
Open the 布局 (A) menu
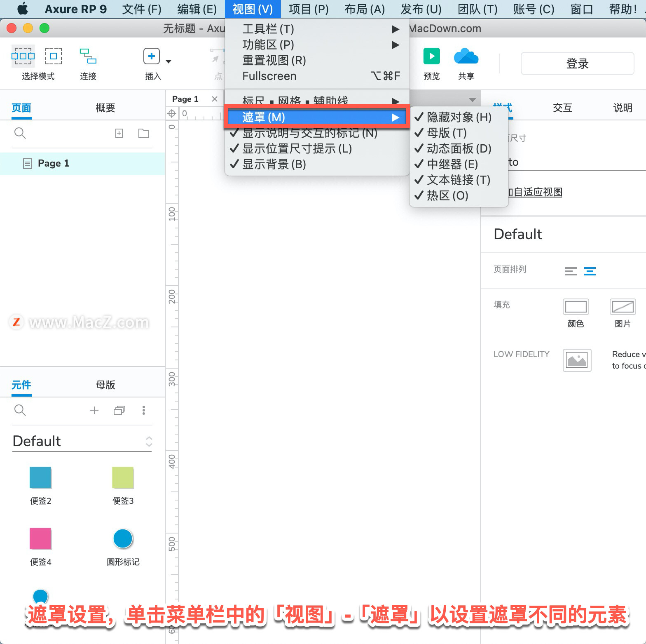(x=365, y=9)
